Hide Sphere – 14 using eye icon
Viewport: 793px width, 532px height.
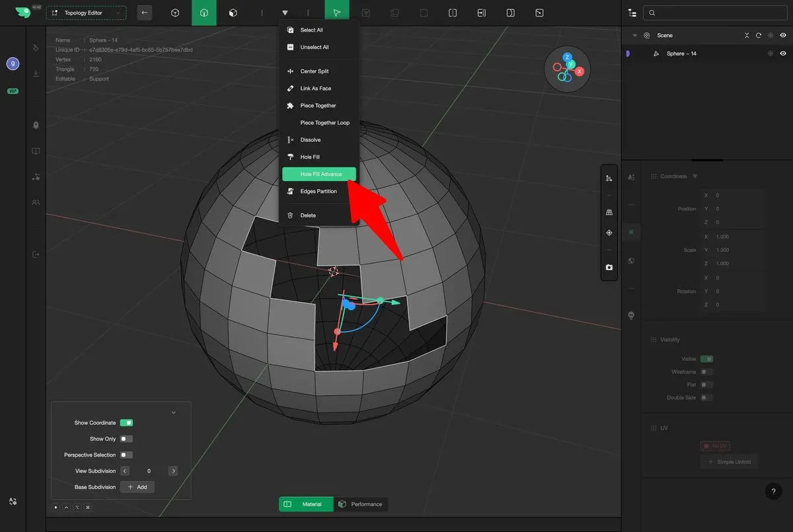tap(783, 54)
